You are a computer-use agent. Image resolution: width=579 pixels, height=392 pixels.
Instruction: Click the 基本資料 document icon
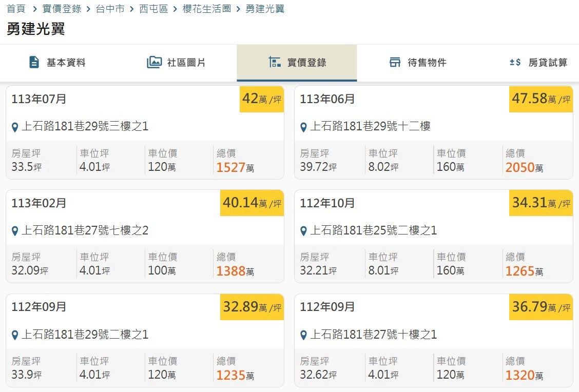coord(34,63)
